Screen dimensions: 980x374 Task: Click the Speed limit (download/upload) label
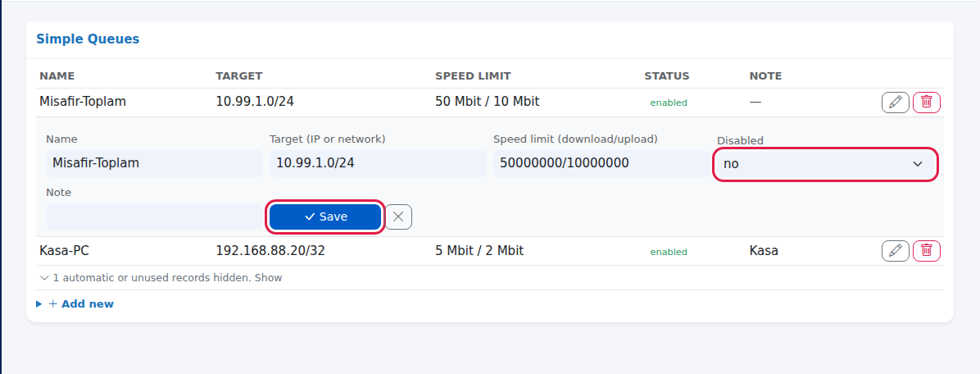(x=575, y=139)
